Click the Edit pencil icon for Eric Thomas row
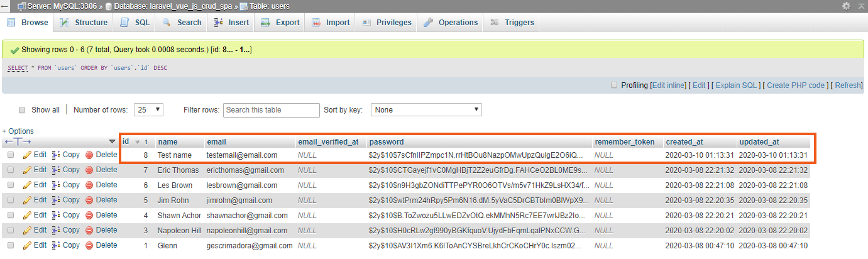This screenshot has width=868, height=259. (27, 170)
